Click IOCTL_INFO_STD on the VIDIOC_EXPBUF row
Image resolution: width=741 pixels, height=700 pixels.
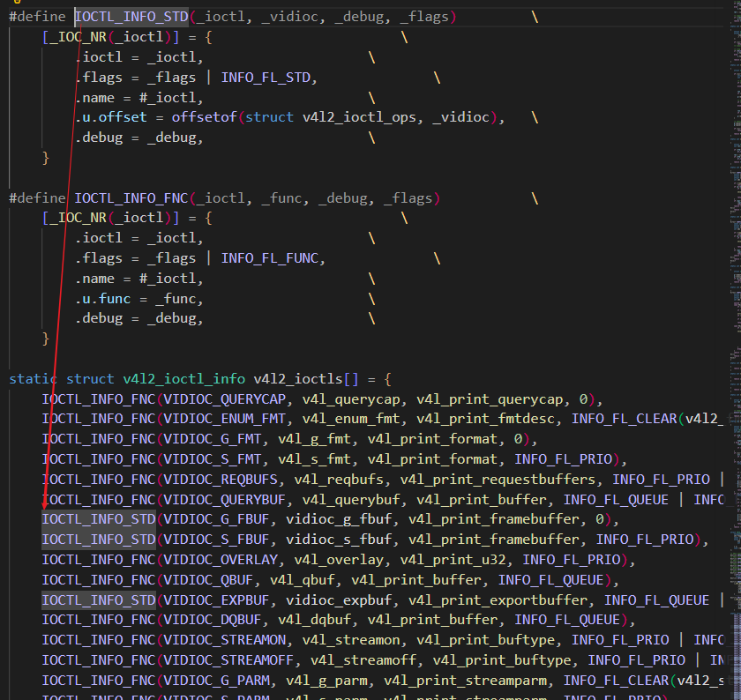[x=99, y=599]
